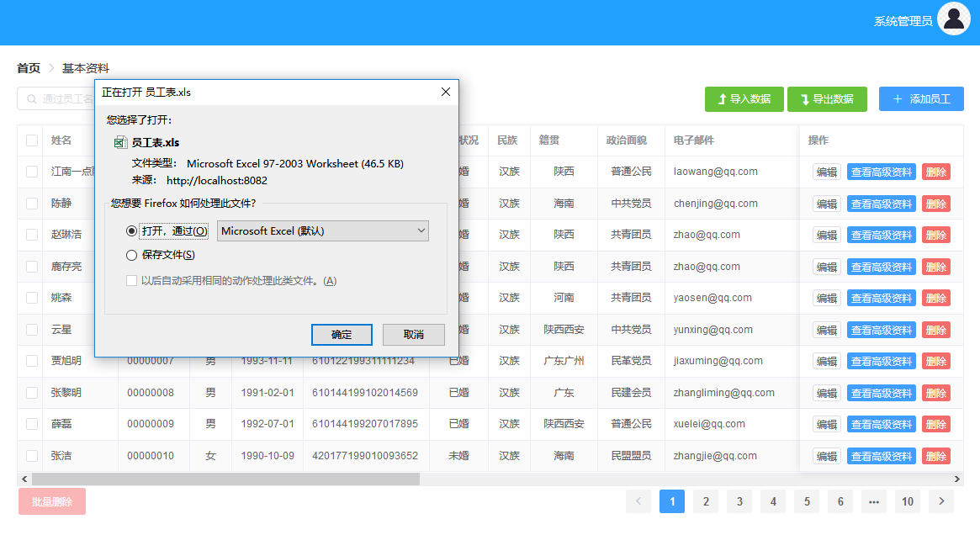Click the 批量删除 button

click(x=52, y=501)
